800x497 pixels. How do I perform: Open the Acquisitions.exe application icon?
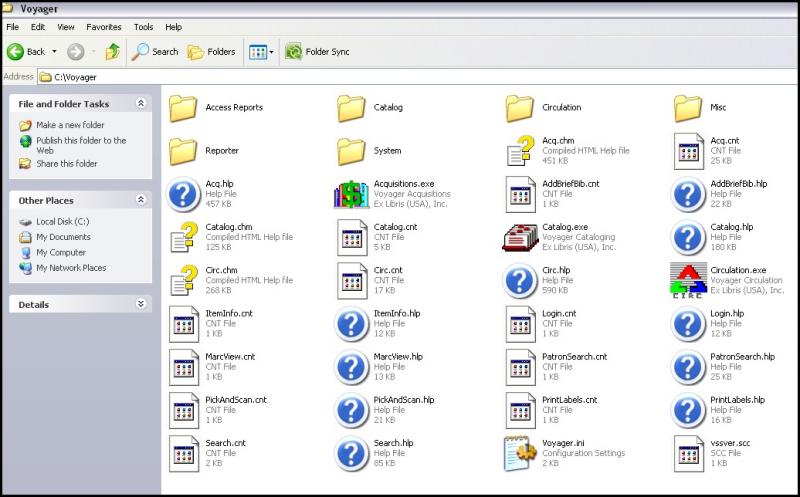click(351, 194)
